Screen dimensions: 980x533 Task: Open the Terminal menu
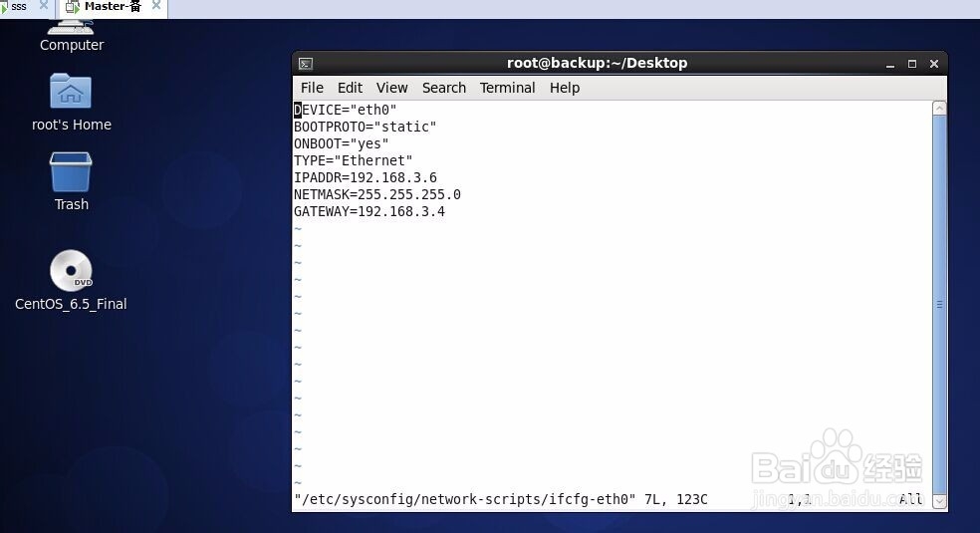click(508, 88)
